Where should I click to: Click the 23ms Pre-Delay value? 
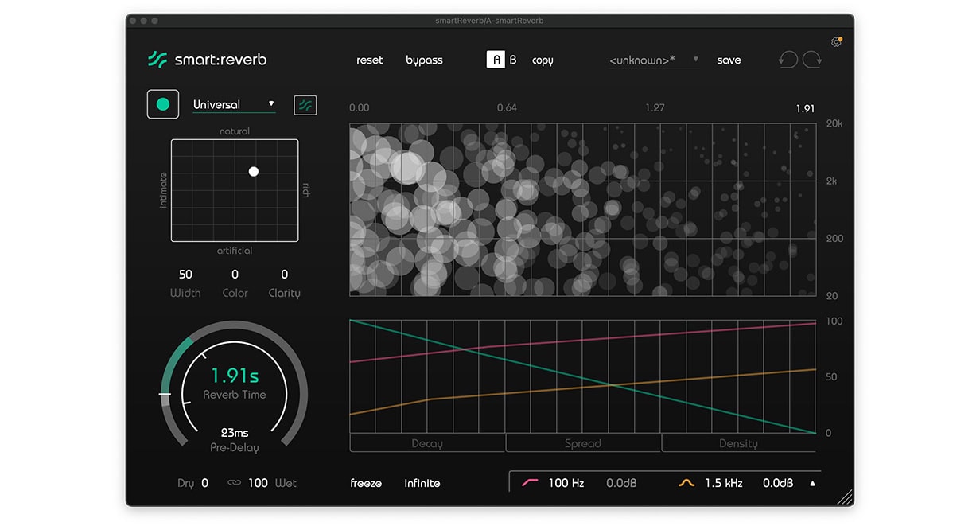coord(235,433)
